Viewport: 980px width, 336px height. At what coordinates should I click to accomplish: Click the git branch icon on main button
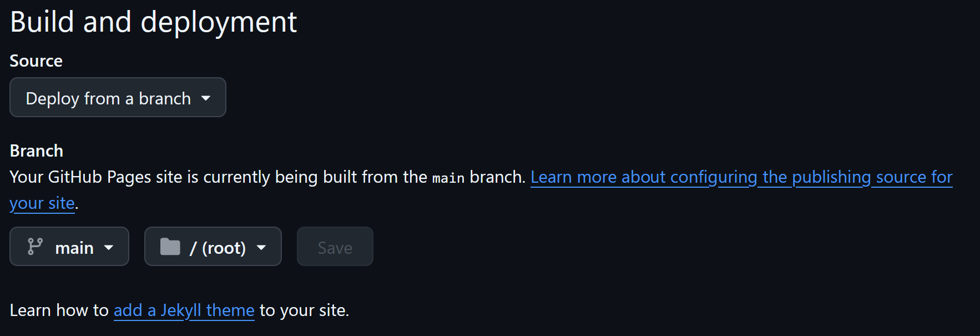(35, 247)
